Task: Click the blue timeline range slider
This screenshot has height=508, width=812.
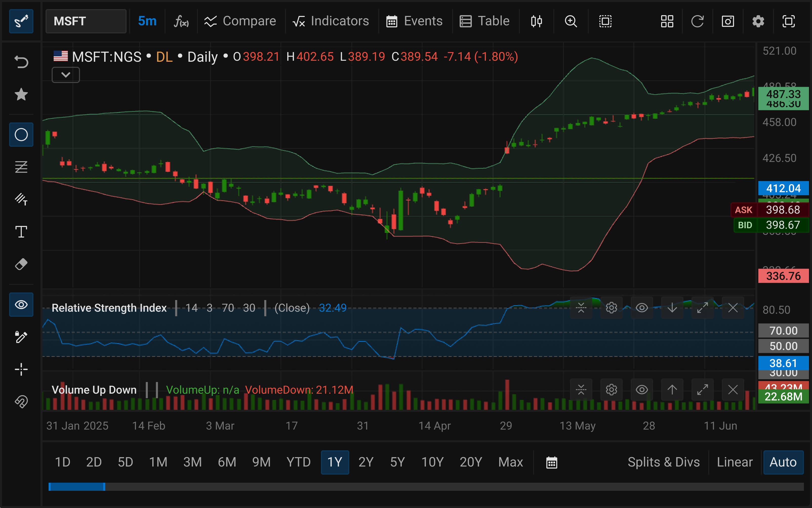Action: 77,486
